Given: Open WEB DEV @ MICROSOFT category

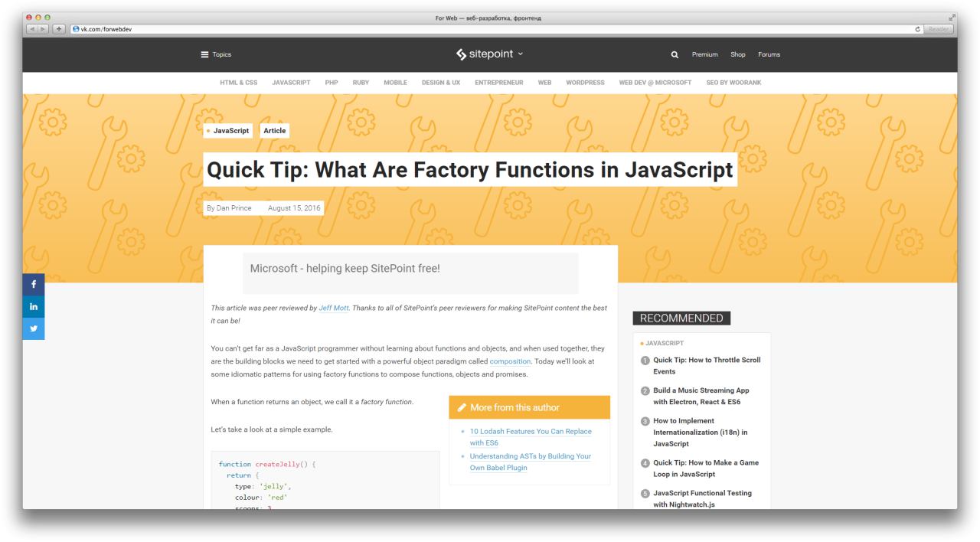Looking at the screenshot, I should click(655, 83).
